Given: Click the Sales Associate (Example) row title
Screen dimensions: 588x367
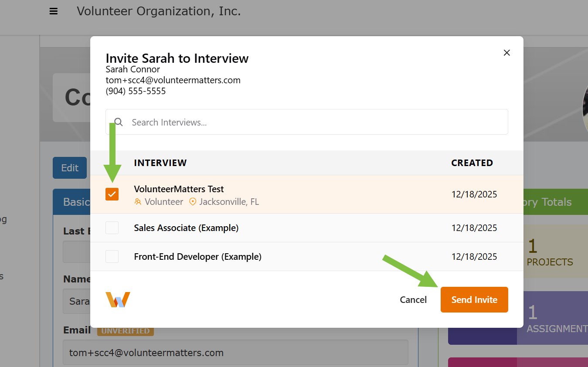Looking at the screenshot, I should (x=186, y=228).
